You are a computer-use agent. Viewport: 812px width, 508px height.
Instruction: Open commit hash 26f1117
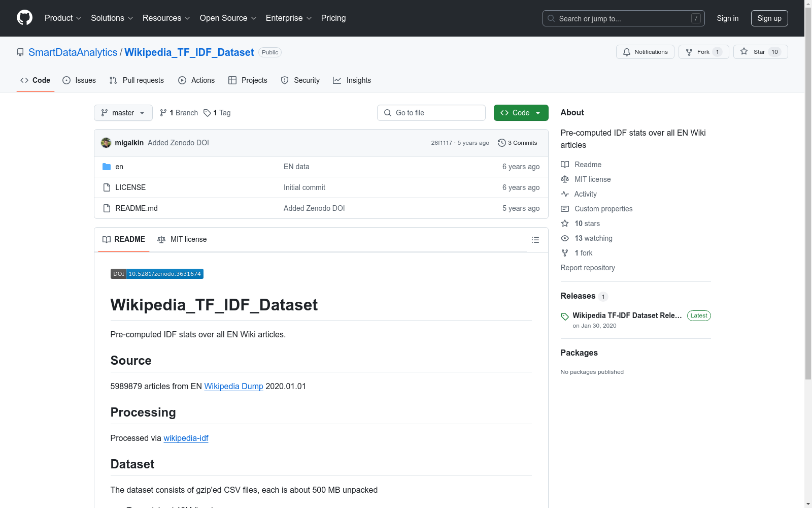tap(442, 143)
